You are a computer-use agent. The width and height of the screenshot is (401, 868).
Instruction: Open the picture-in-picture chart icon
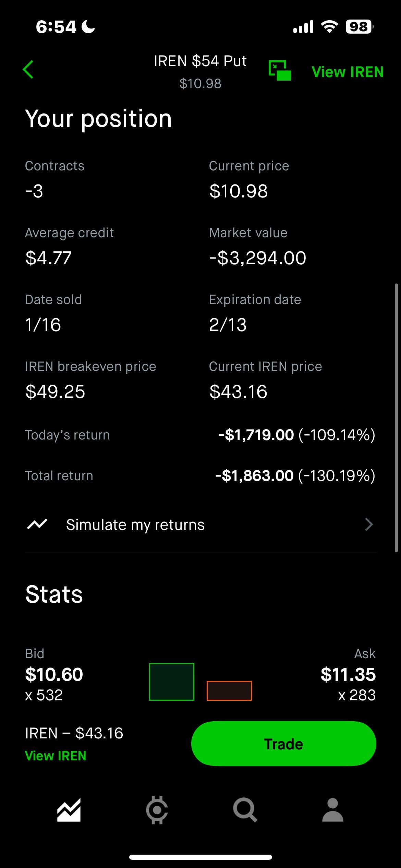pos(280,70)
